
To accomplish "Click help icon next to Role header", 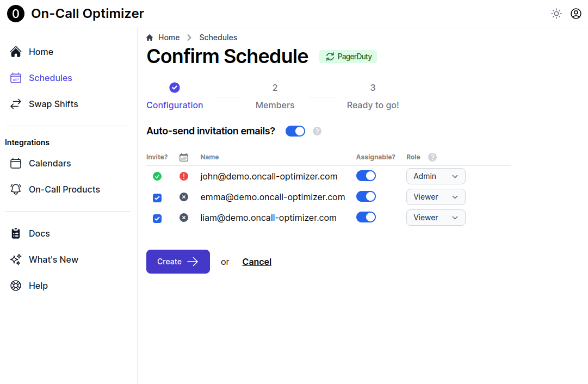I will coord(432,157).
